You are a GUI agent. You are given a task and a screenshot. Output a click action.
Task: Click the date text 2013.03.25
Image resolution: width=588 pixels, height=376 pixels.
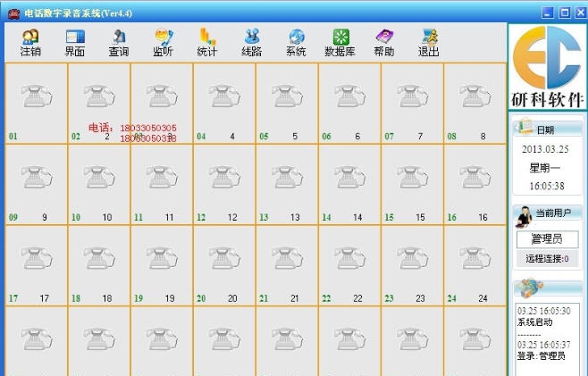(x=545, y=149)
